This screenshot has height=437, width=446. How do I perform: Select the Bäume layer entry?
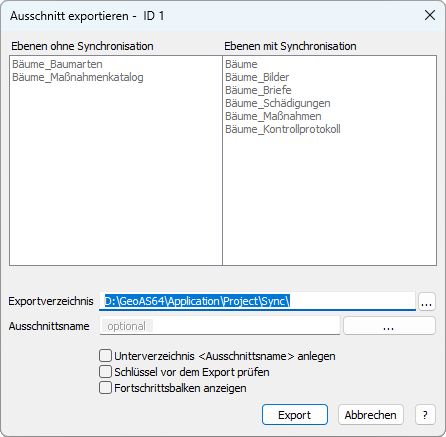[x=241, y=64]
